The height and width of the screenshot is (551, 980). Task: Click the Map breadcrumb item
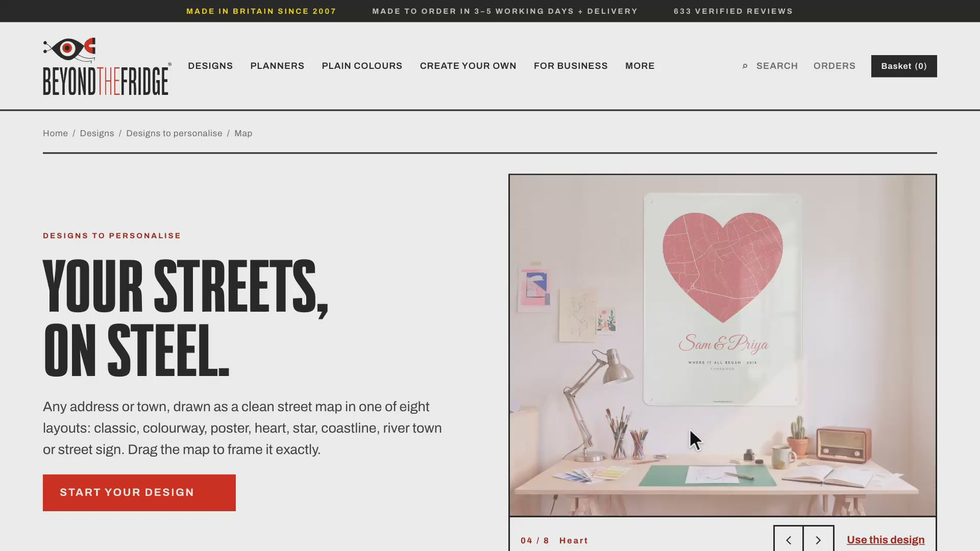pos(243,133)
